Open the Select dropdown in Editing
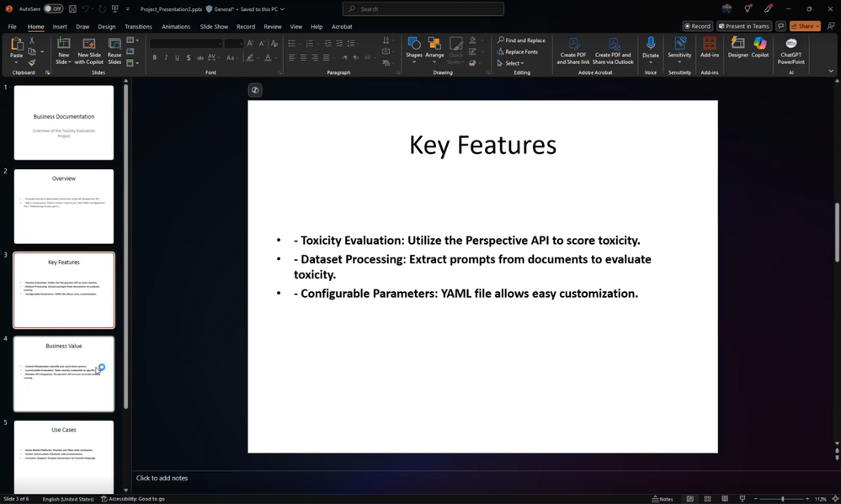 [510, 63]
